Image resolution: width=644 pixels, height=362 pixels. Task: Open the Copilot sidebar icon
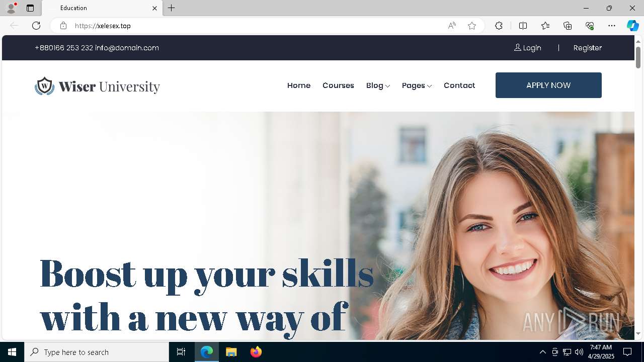632,26
